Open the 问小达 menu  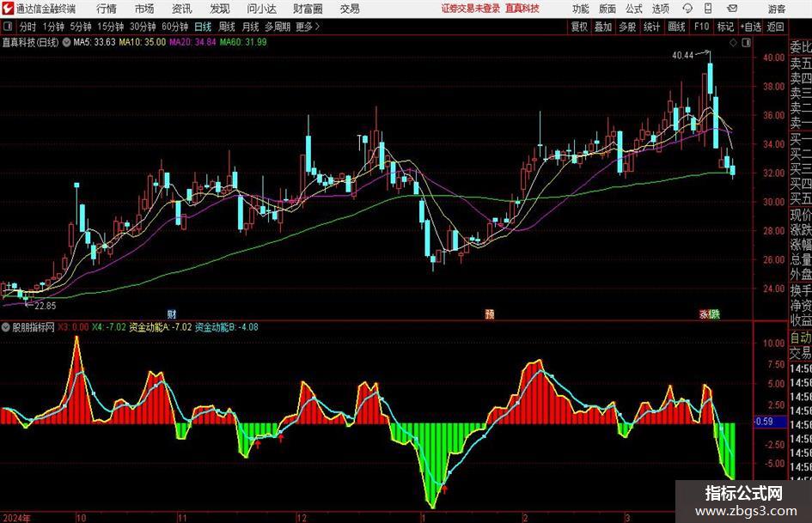[261, 9]
